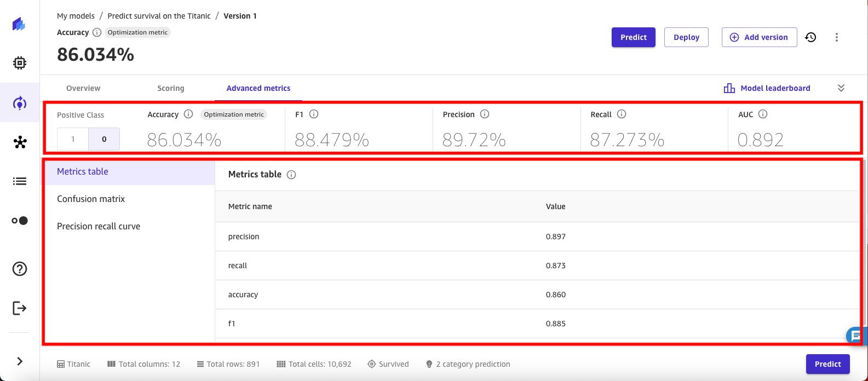Open the three-dot more options menu
Viewport: 868px width, 381px height.
point(836,37)
